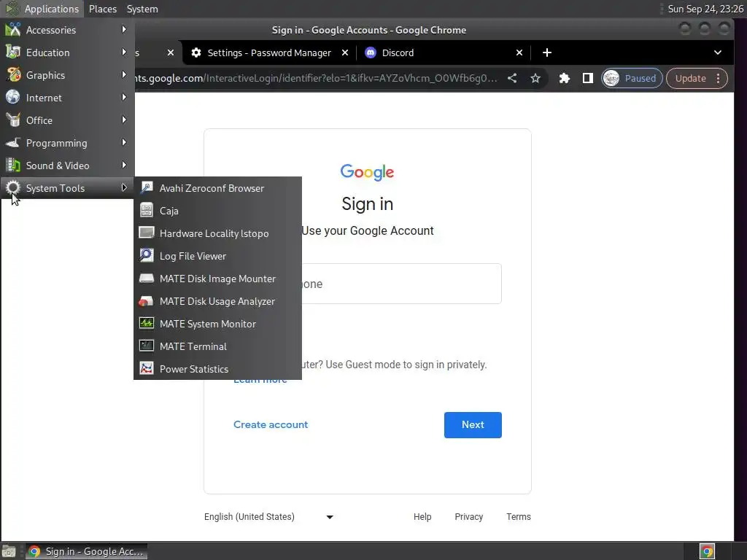Click the Accessories category icon
This screenshot has height=560, width=747.
(x=13, y=30)
